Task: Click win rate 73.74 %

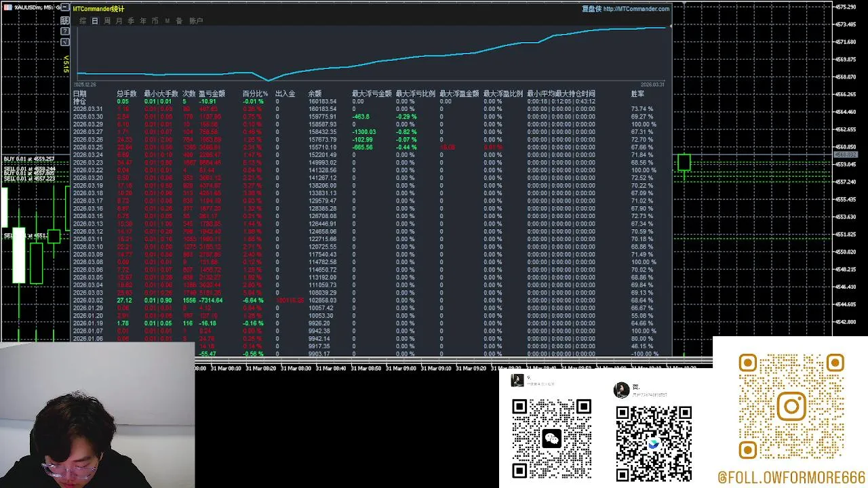Action: (x=642, y=108)
